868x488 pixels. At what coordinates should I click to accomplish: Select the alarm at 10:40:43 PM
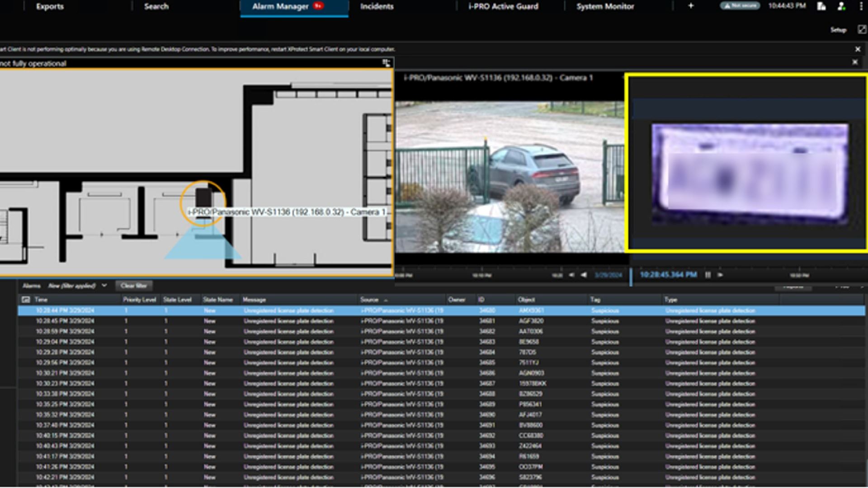tap(442, 446)
